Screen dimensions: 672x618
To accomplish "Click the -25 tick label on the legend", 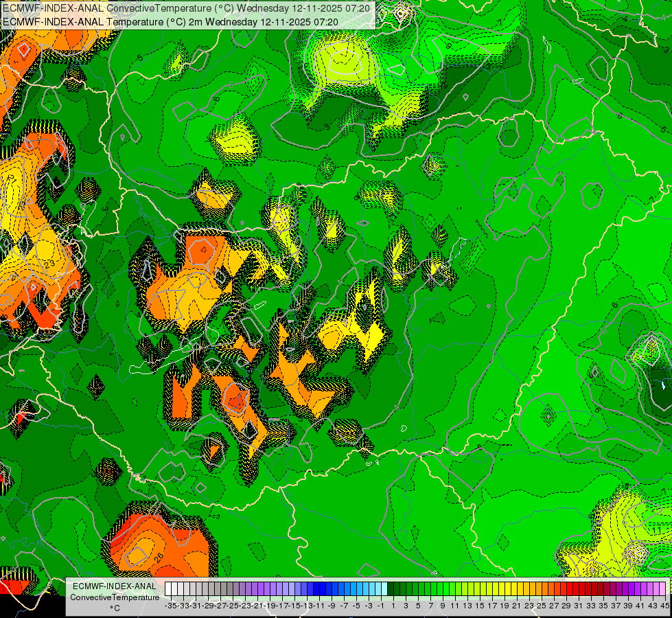I will pyautogui.click(x=233, y=606).
